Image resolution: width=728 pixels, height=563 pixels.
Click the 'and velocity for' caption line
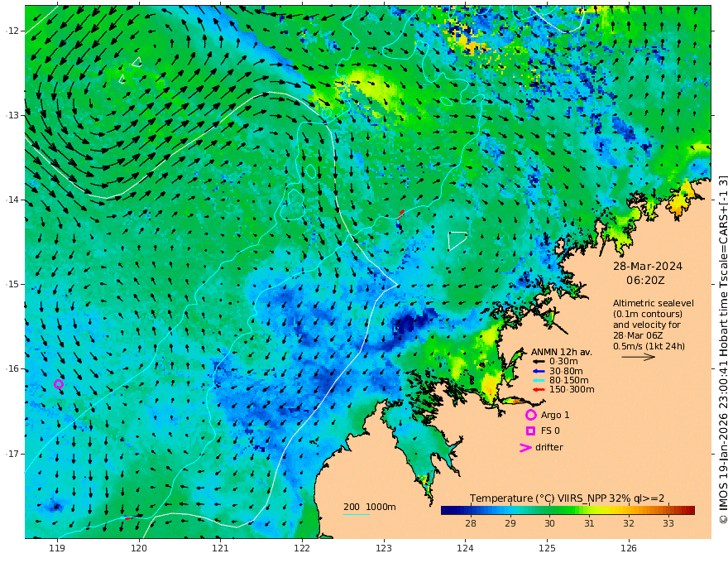pyautogui.click(x=647, y=325)
